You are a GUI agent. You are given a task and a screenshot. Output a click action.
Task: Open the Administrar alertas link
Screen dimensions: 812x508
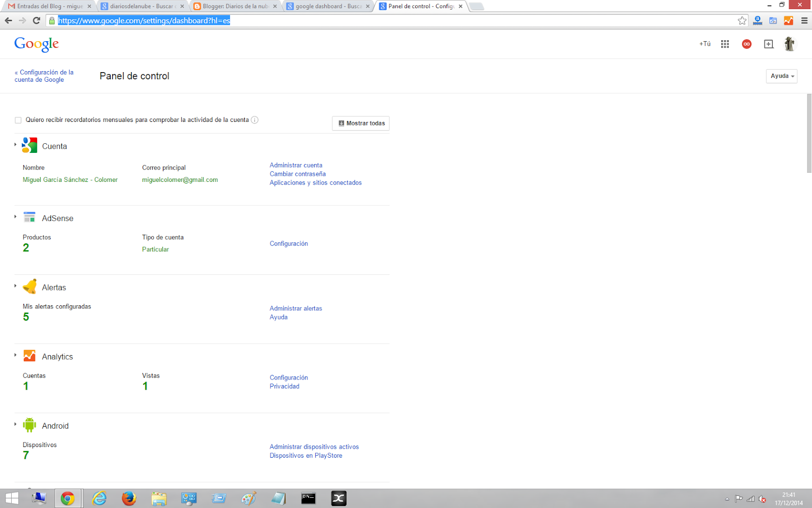pyautogui.click(x=296, y=308)
